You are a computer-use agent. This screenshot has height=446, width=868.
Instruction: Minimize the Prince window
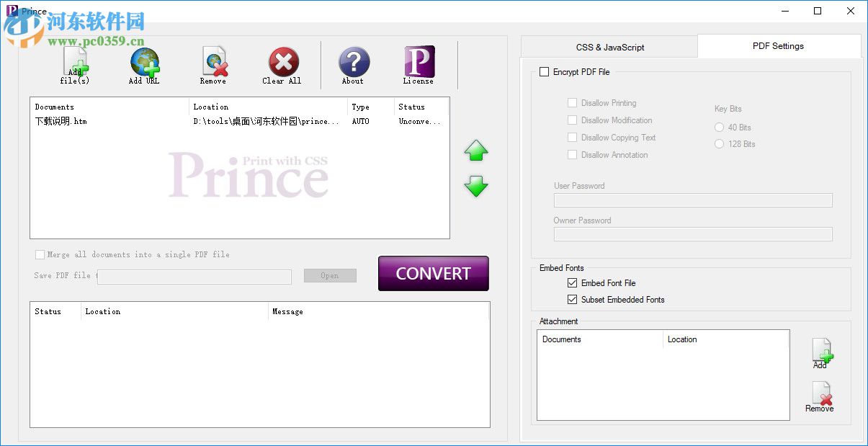[x=784, y=11]
